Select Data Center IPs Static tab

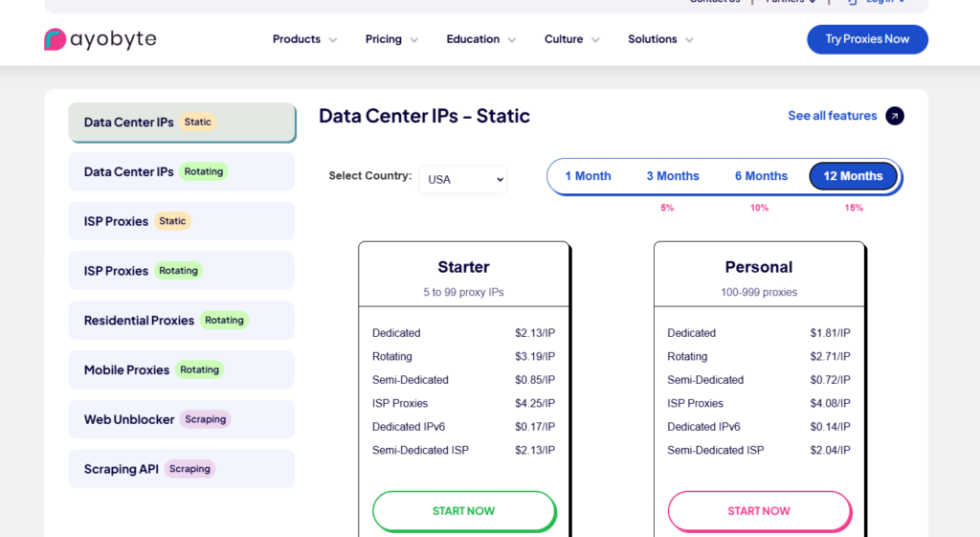pyautogui.click(x=182, y=122)
